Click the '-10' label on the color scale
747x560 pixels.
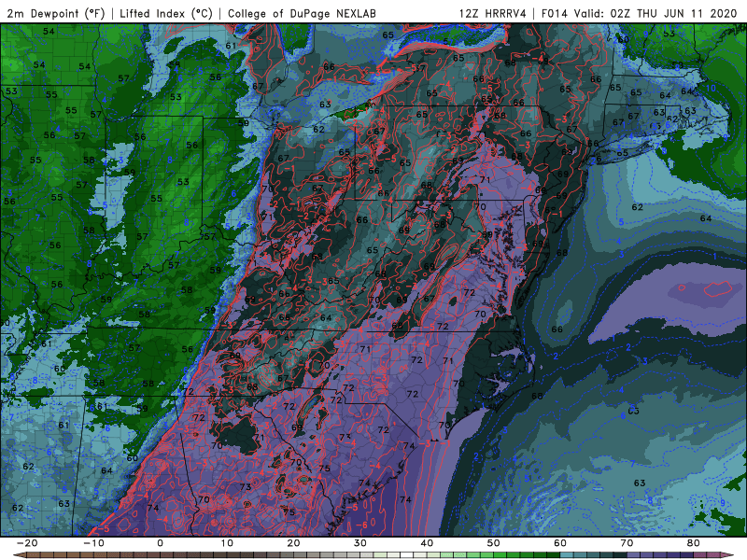(94, 543)
